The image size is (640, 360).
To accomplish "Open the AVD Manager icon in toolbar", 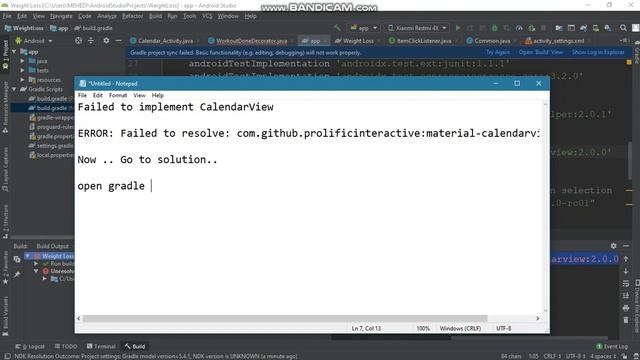I will click(x=596, y=28).
